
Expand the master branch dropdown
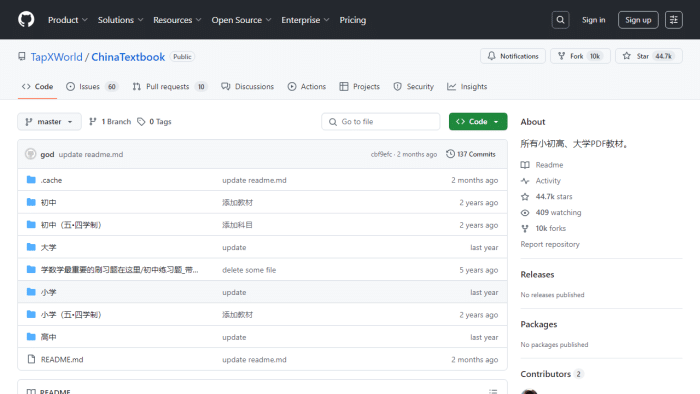(49, 121)
